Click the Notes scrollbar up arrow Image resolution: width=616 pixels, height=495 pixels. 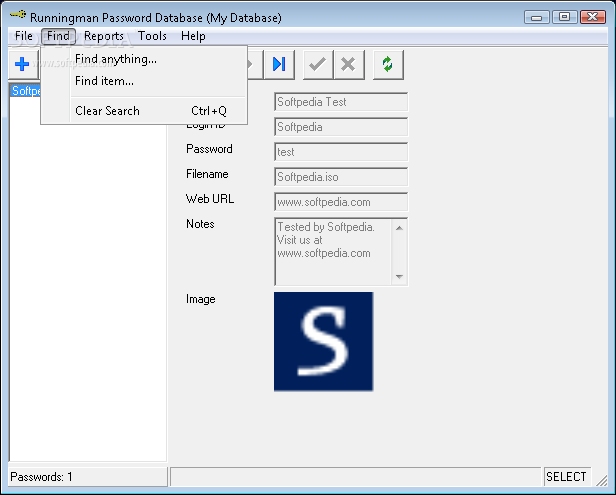coord(399,228)
